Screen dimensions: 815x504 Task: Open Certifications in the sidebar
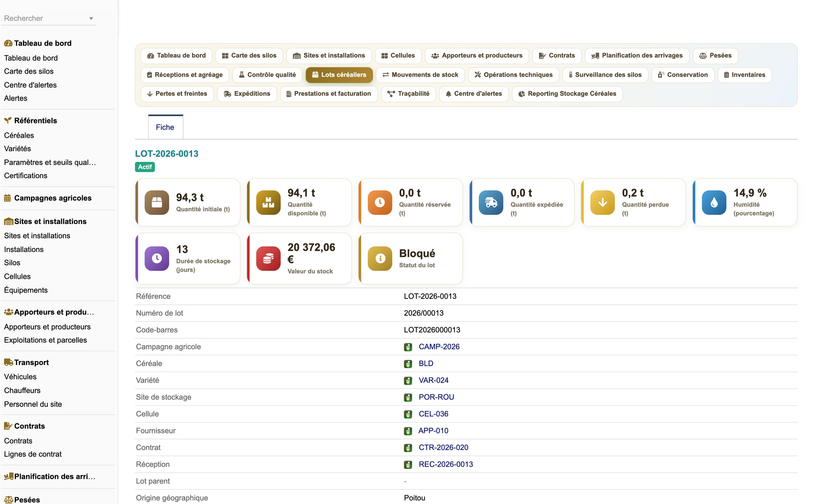click(26, 176)
